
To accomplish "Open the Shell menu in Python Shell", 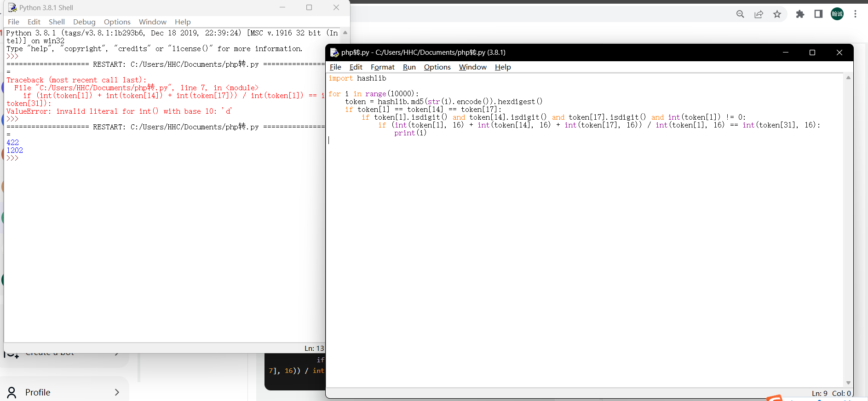I will [57, 22].
